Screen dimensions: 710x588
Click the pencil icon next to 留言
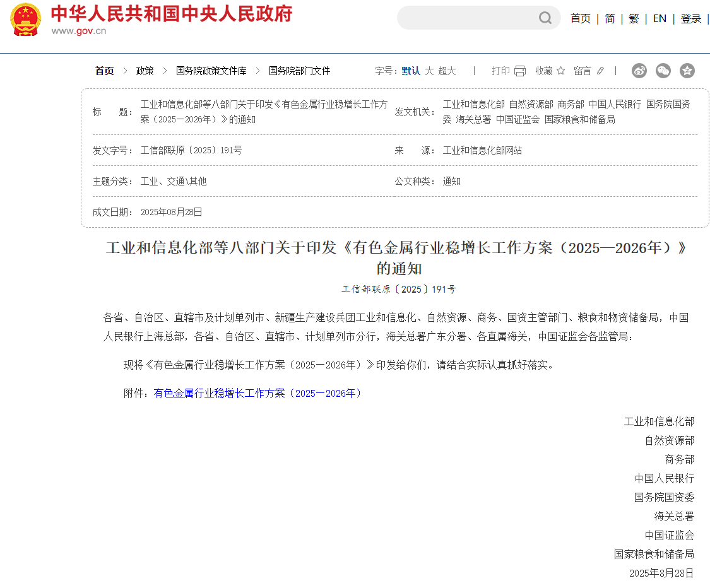(600, 71)
